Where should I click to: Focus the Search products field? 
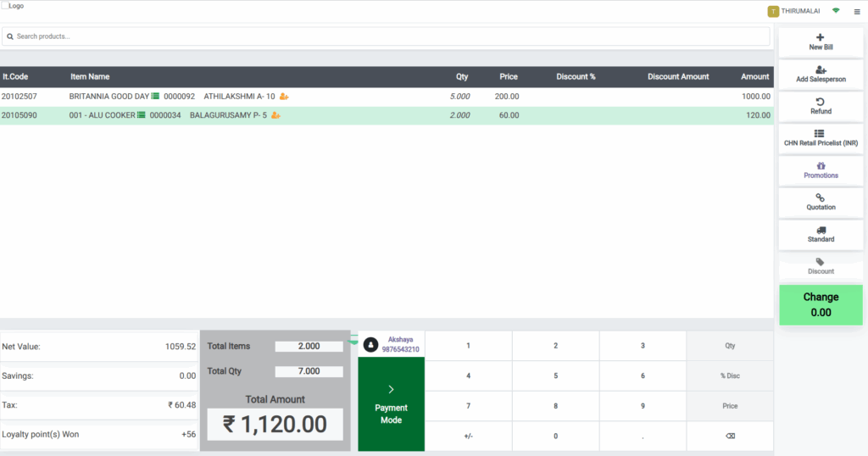coord(386,36)
